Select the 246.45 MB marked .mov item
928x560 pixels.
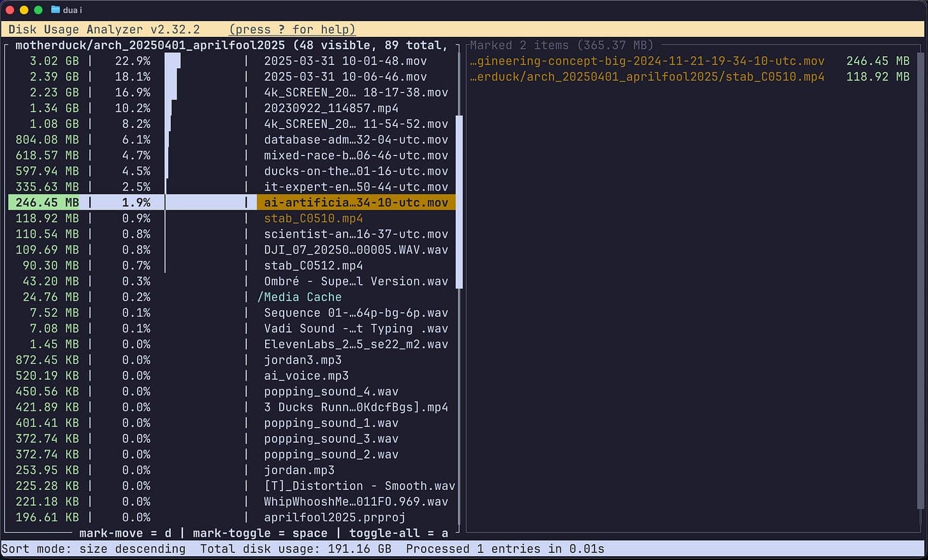pos(647,61)
